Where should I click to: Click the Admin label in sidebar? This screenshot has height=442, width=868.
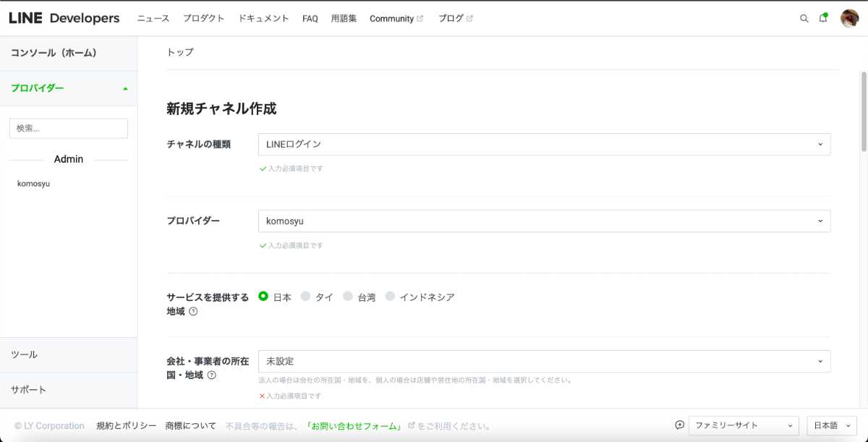click(x=69, y=159)
